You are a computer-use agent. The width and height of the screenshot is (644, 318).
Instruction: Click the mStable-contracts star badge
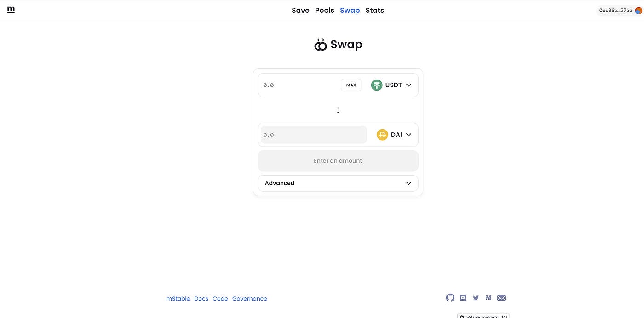(478, 316)
